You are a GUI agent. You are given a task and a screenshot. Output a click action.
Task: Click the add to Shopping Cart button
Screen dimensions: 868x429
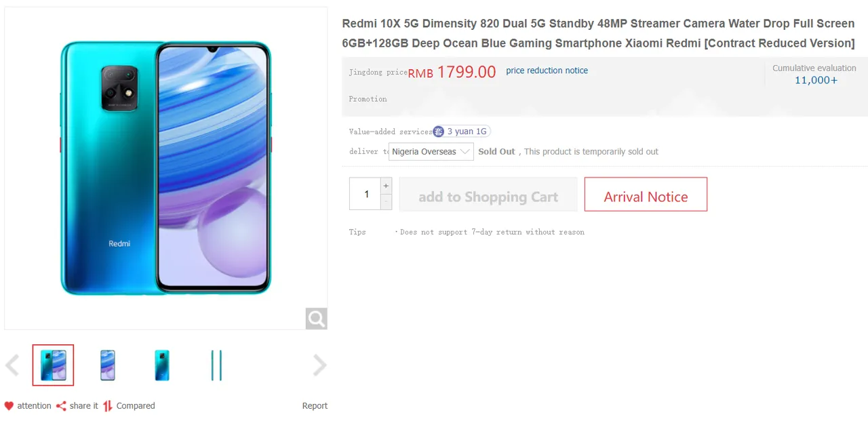coord(488,195)
